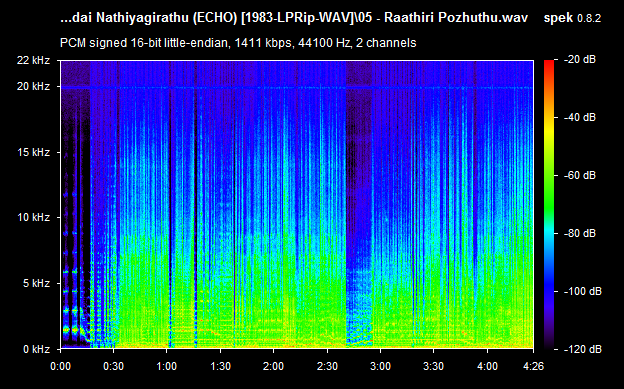Viewport: 624px width, 389px height.
Task: Click the spek 0.8.2 version label
Action: [572, 18]
